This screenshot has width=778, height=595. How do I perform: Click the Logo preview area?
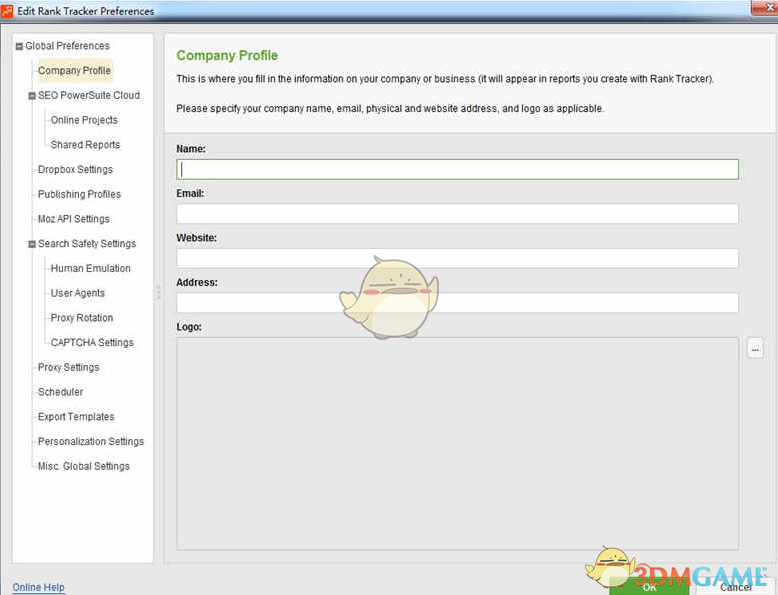457,444
